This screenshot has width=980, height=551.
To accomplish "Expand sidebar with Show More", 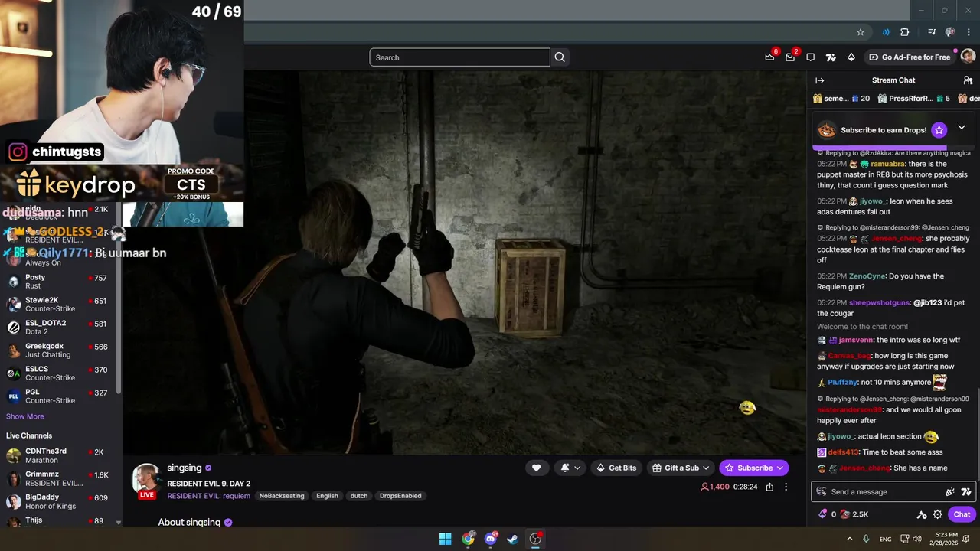I will [x=25, y=416].
